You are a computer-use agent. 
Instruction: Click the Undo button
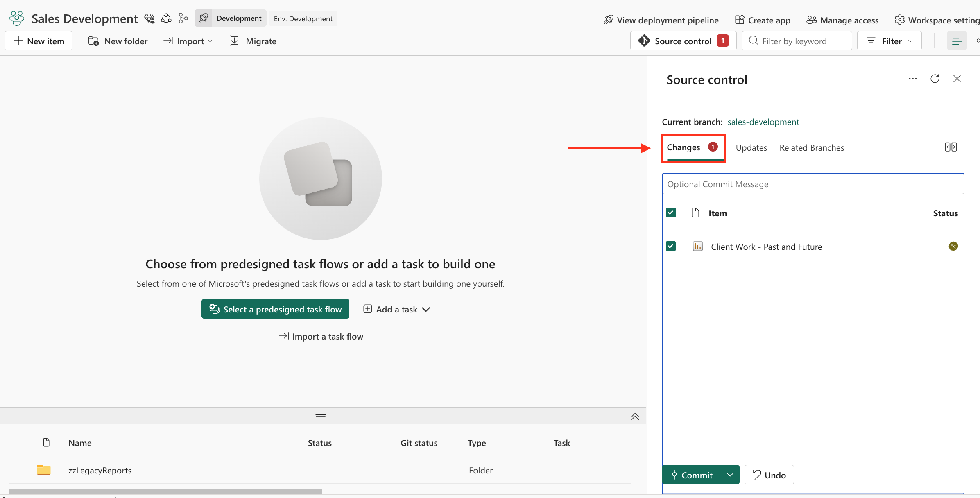[769, 475]
